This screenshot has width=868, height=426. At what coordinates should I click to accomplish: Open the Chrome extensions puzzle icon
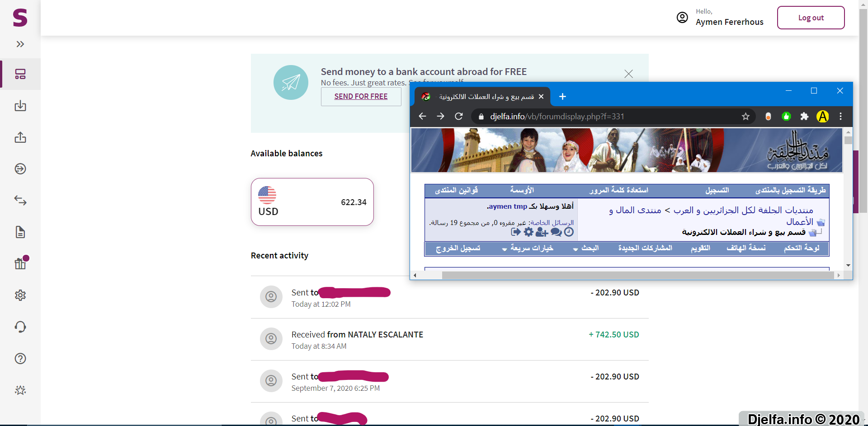pyautogui.click(x=804, y=117)
